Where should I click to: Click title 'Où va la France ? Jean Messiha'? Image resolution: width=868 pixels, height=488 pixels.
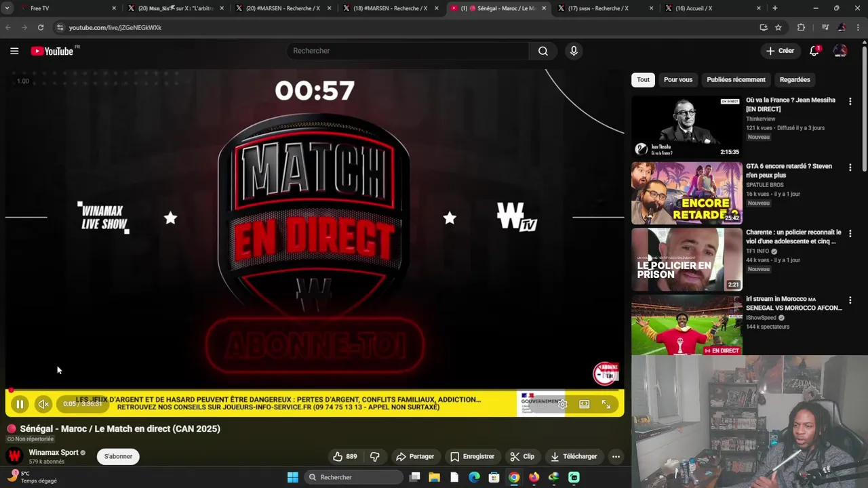coord(791,104)
